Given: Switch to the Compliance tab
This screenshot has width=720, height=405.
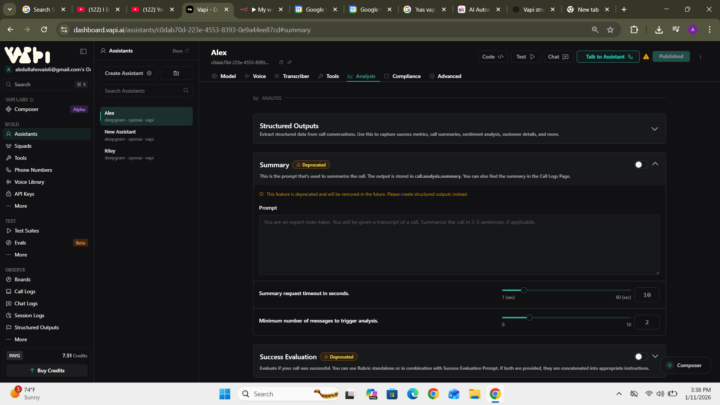Looking at the screenshot, I should coord(402,76).
